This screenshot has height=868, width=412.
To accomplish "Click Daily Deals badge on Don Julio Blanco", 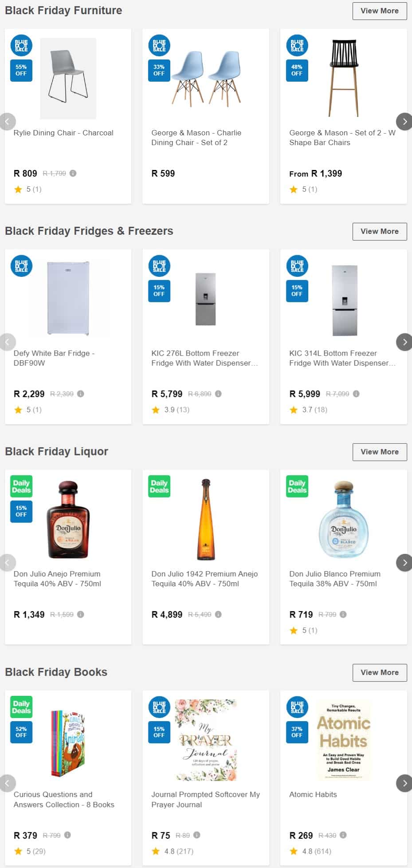I will pyautogui.click(x=297, y=486).
